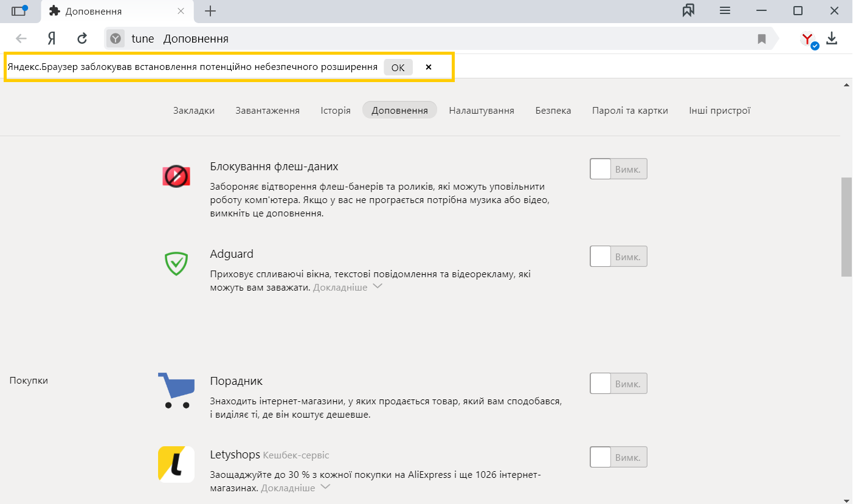This screenshot has width=853, height=504.
Task: Switch to the Закладки tab
Action: coord(194,110)
